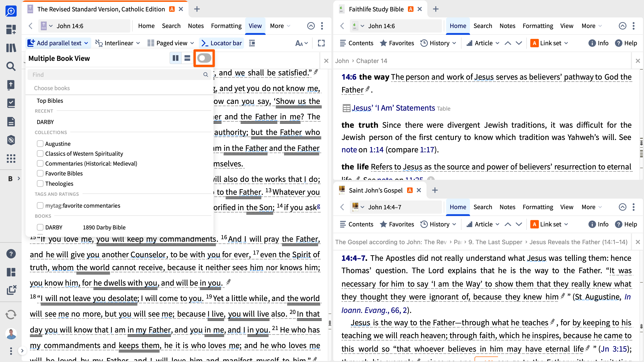Open Jesus' 'I Am' Statements table link
This screenshot has height=362, width=644.
(393, 108)
